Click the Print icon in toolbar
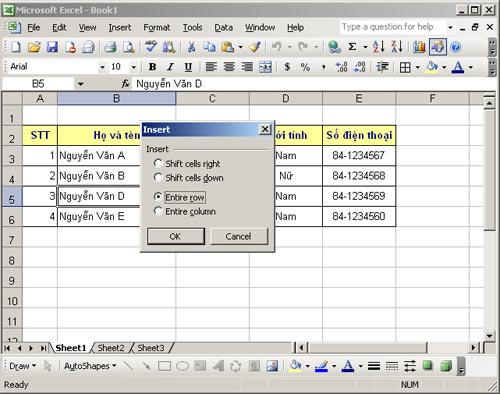 [x=110, y=47]
